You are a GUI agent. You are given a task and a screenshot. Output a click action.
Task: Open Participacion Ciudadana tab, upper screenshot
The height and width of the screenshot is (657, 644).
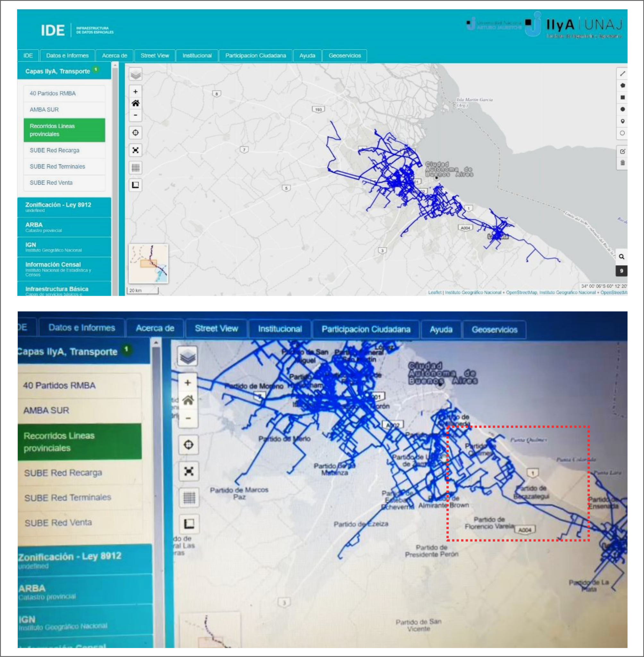pos(256,55)
